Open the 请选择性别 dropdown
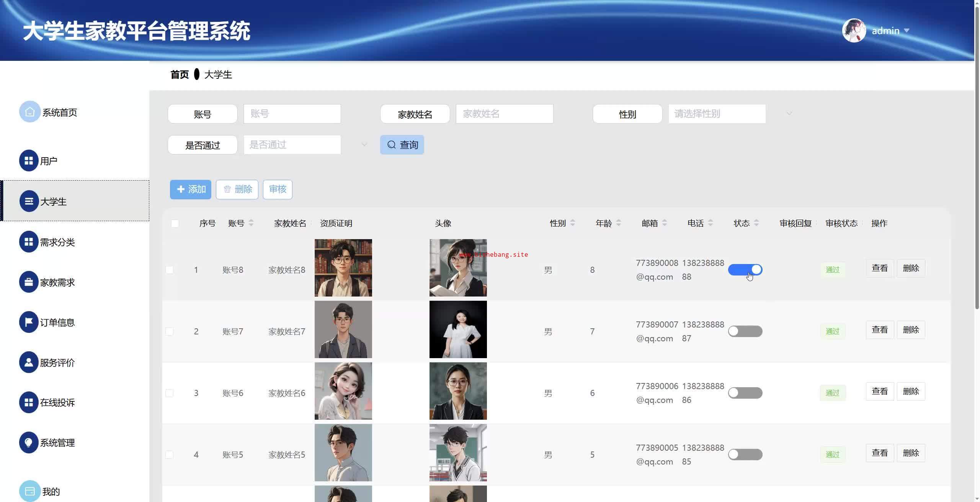980x502 pixels. [x=717, y=114]
